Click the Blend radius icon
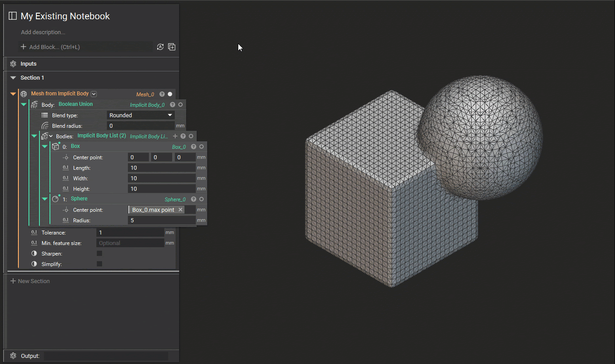Image resolution: width=615 pixels, height=364 pixels. [45, 126]
